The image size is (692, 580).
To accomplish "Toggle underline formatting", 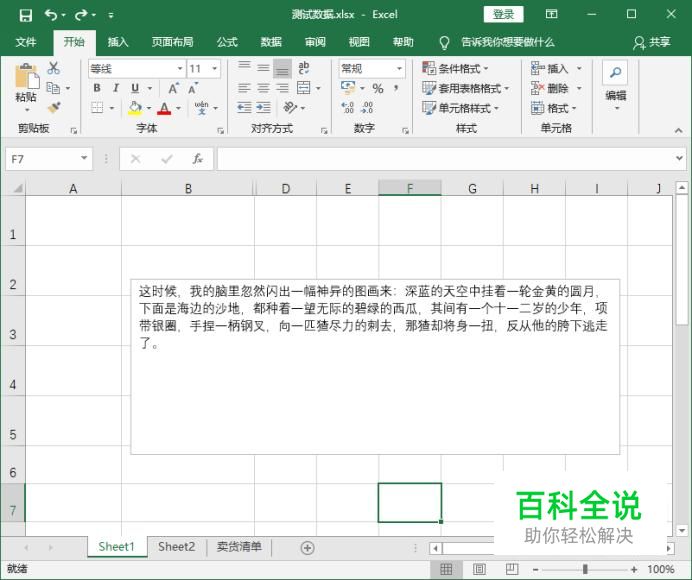I will pos(135,88).
